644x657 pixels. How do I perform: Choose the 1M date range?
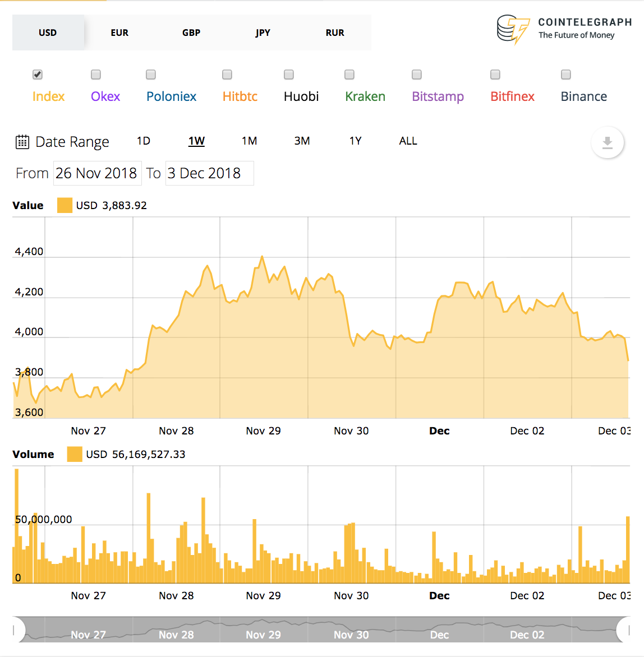click(x=249, y=141)
